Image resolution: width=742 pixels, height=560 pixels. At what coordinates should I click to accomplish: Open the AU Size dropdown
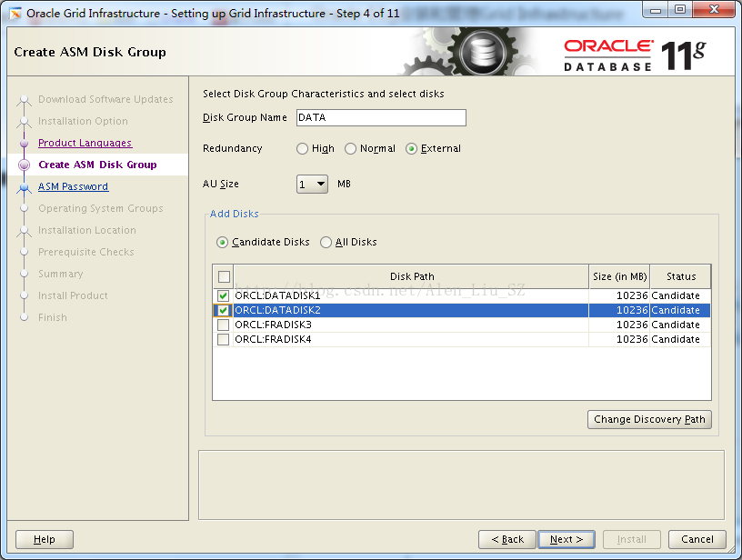click(x=312, y=184)
